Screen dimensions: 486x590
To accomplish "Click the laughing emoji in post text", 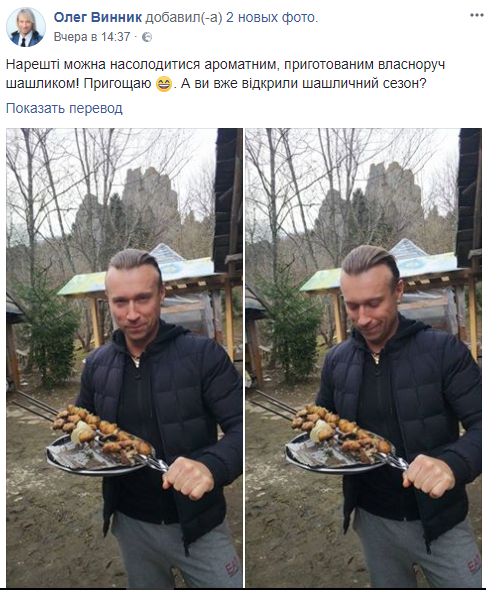I will tap(164, 84).
